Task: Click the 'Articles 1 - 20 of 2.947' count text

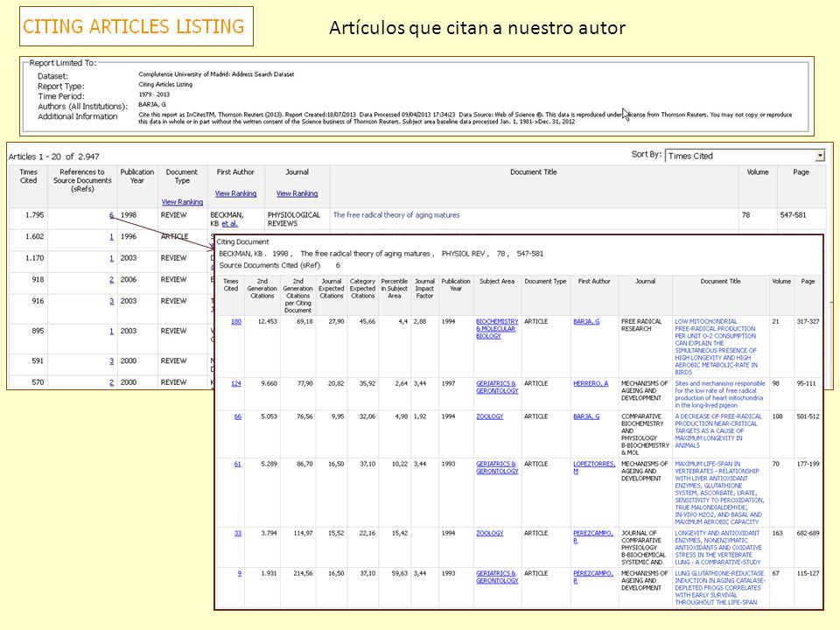Action: [x=53, y=157]
